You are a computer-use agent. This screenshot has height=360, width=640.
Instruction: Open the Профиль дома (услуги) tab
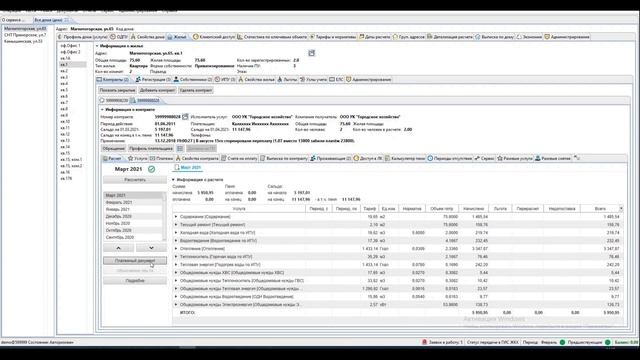82,37
